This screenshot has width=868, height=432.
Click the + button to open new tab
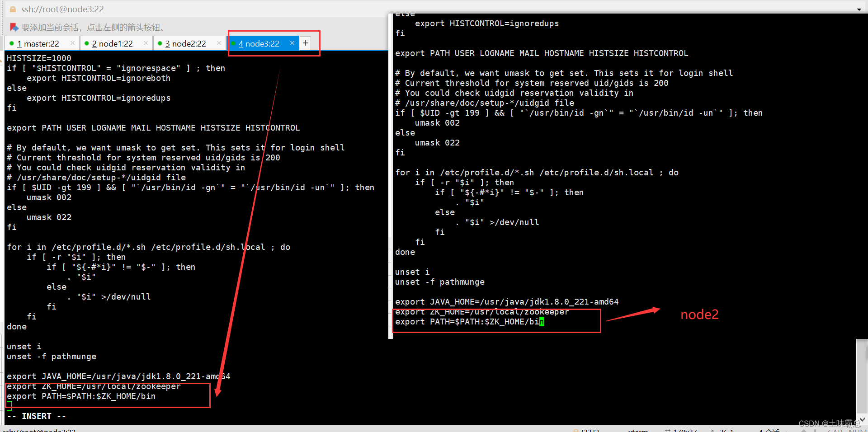305,43
